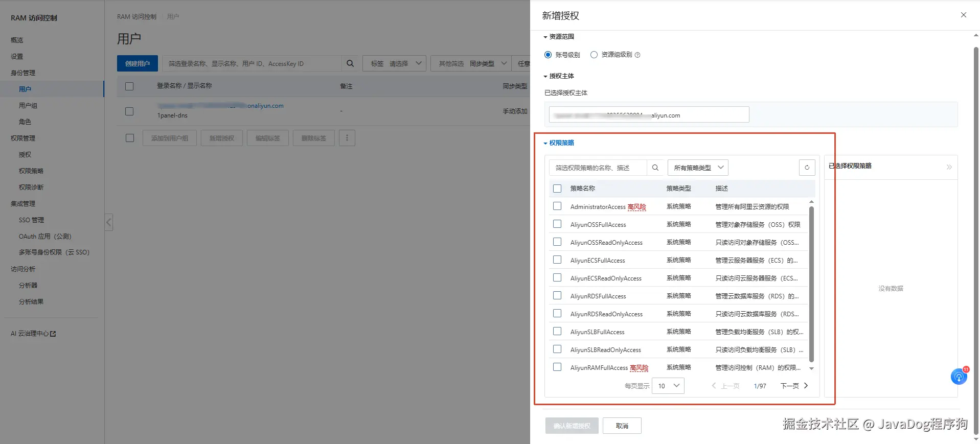980x444 pixels.
Task: Click the help icon beside 资源组级别
Action: click(637, 55)
